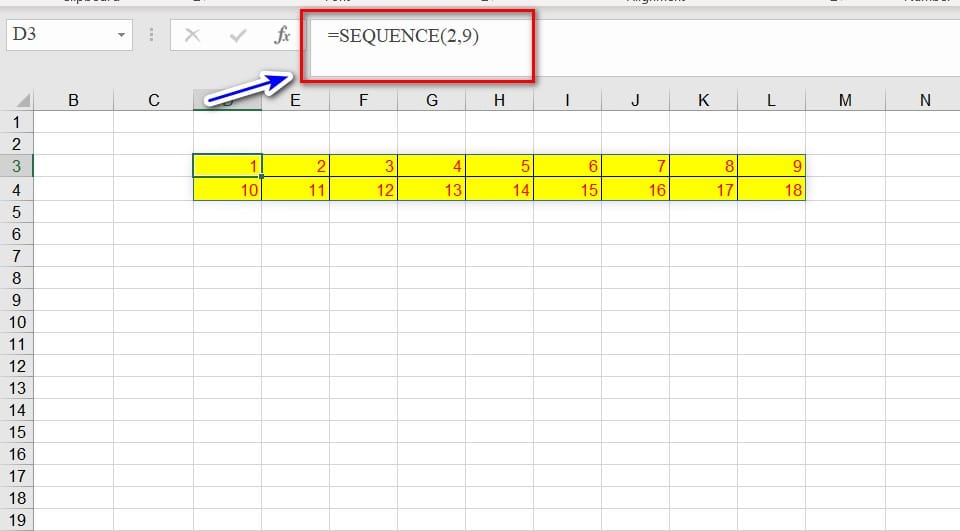
Task: Select the column M header
Action: coord(845,100)
